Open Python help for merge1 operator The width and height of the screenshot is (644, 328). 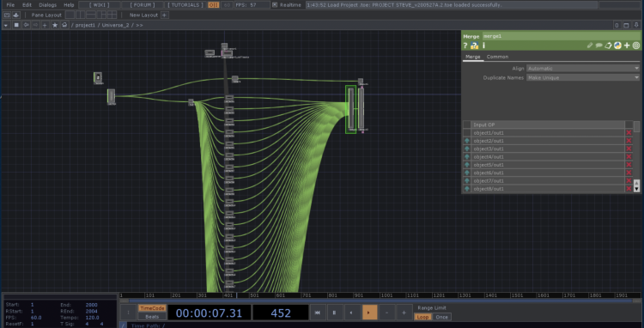point(474,46)
